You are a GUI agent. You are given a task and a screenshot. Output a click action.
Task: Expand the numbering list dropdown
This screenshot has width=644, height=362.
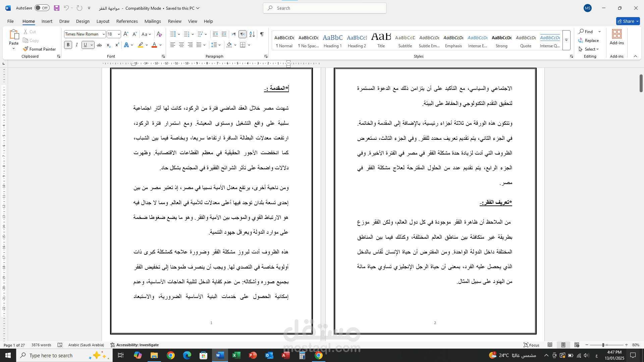(193, 34)
